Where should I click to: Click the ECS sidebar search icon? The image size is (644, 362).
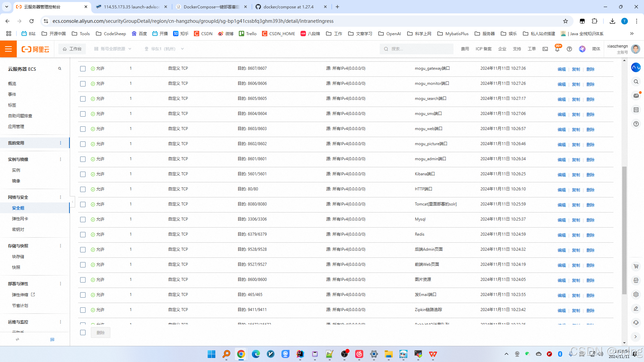click(60, 69)
